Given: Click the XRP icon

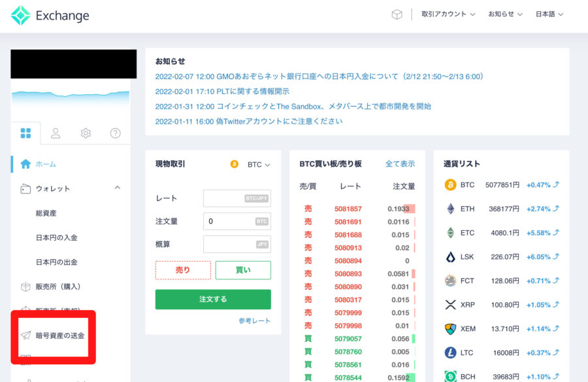Looking at the screenshot, I should 450,305.
